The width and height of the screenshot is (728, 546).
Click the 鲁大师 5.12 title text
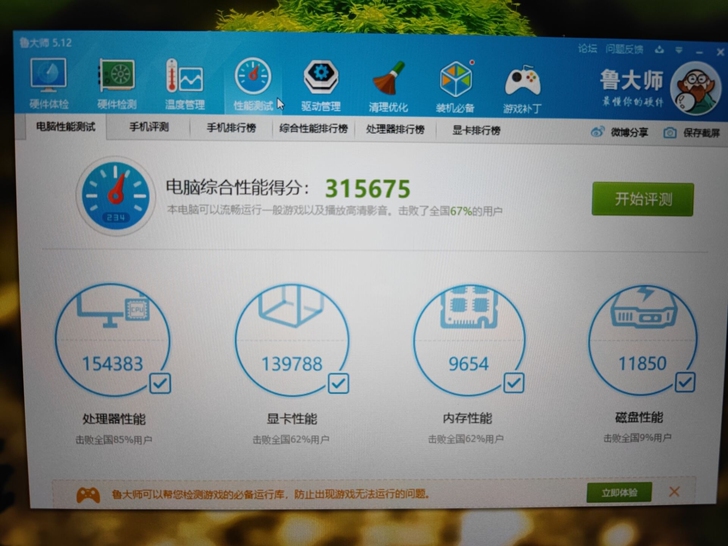(x=46, y=43)
